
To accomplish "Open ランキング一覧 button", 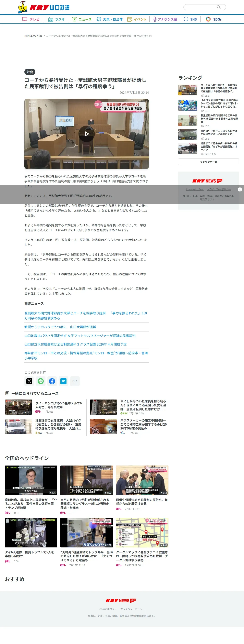I will [x=209, y=162].
